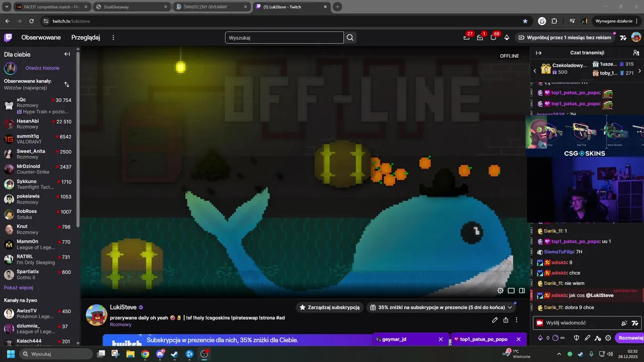Dismiss the geymar_jd gift banner
This screenshot has height=362, width=644.
pos(441,339)
